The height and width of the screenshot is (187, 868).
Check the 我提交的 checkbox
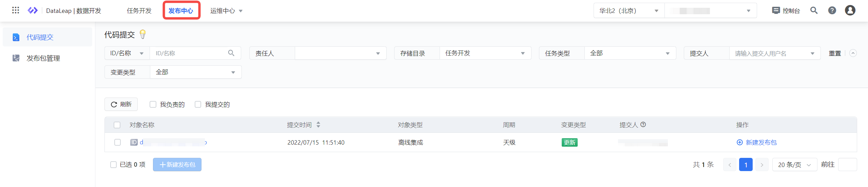(x=198, y=104)
